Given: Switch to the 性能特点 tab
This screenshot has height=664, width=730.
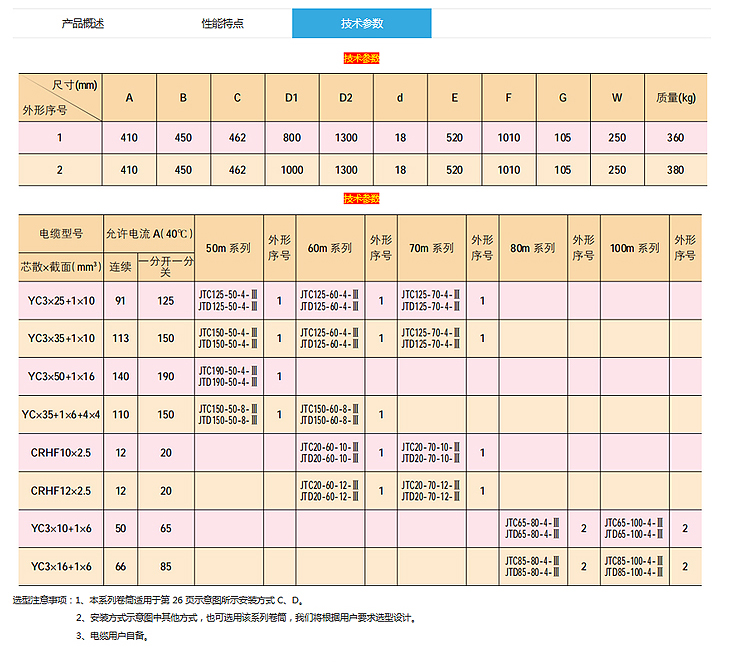Looking at the screenshot, I should (222, 23).
